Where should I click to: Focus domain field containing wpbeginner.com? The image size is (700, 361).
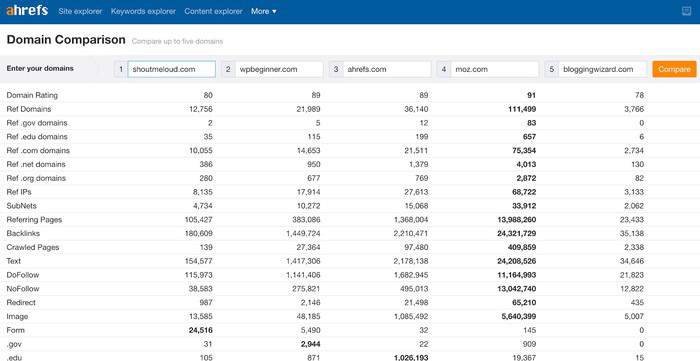coord(279,69)
